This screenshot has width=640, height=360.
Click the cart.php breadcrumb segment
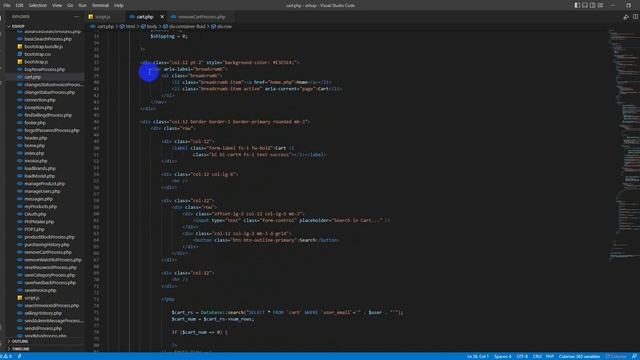[102, 27]
